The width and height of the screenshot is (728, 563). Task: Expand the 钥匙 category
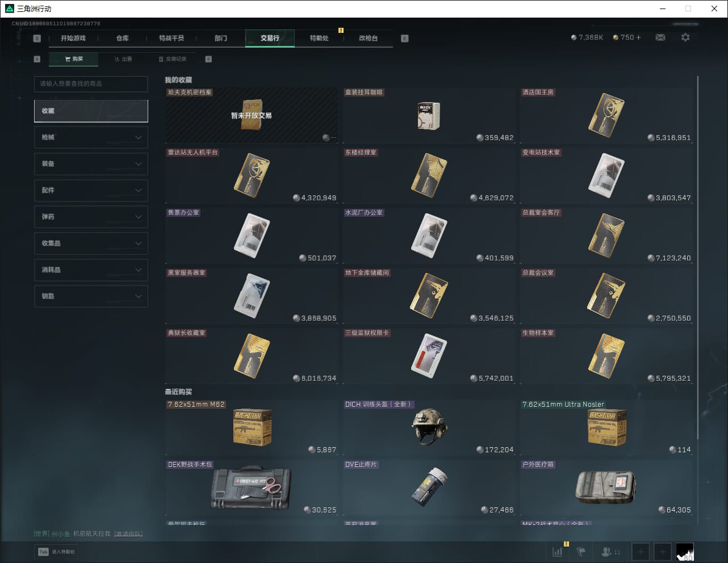coord(91,296)
